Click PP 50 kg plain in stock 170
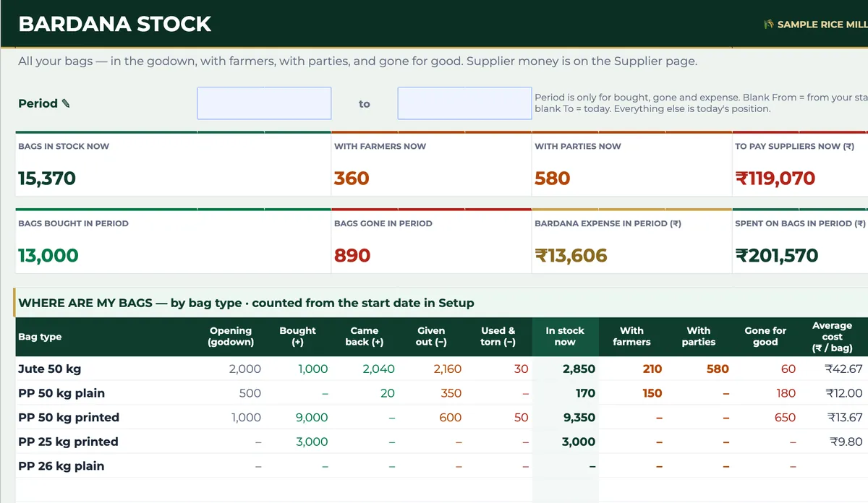Image resolution: width=868 pixels, height=503 pixels. pyautogui.click(x=585, y=393)
